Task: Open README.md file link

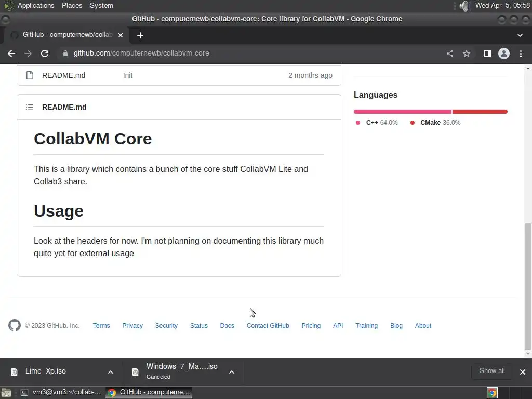Action: coord(63,75)
